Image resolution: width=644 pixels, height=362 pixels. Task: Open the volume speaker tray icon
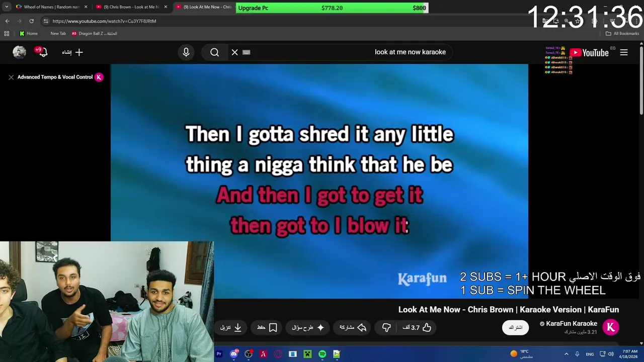pyautogui.click(x=611, y=354)
